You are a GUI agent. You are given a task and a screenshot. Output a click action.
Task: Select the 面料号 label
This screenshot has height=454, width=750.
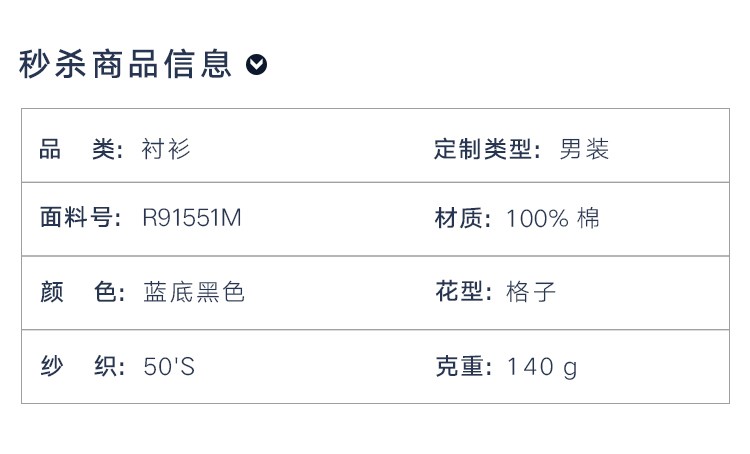[x=81, y=218]
